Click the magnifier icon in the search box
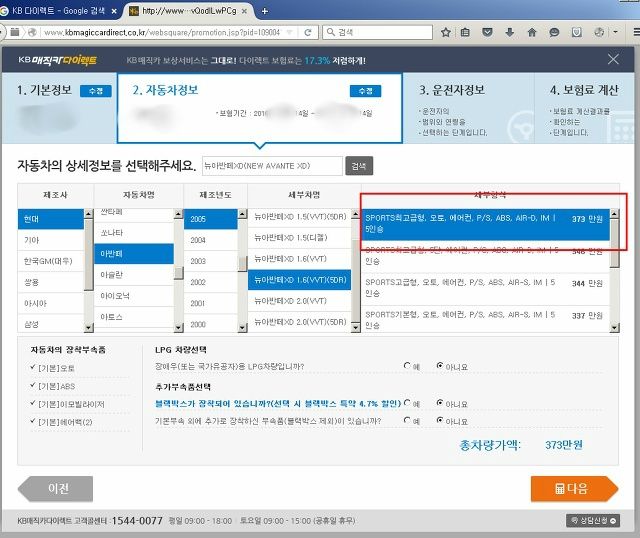The width and height of the screenshot is (640, 538). [331, 32]
